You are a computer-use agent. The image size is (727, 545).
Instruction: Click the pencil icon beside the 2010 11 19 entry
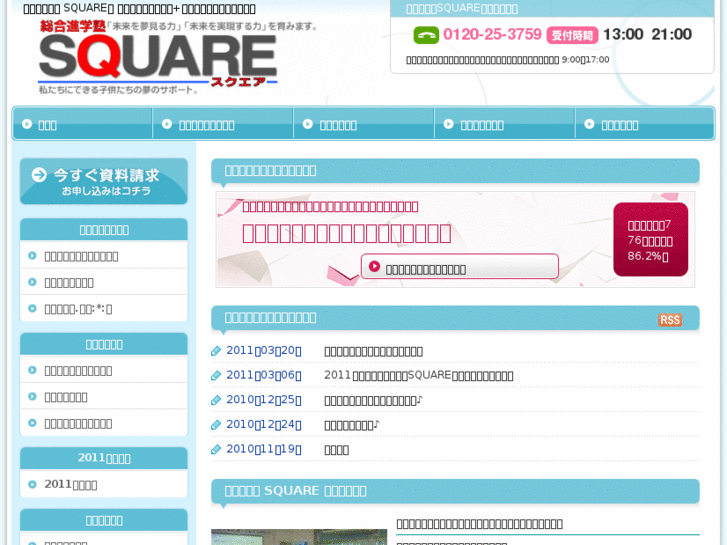(216, 449)
